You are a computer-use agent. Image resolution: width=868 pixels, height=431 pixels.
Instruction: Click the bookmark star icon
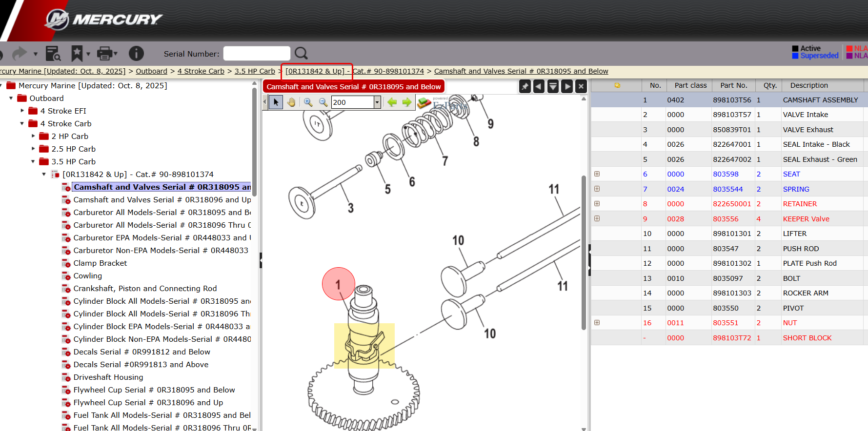[77, 53]
